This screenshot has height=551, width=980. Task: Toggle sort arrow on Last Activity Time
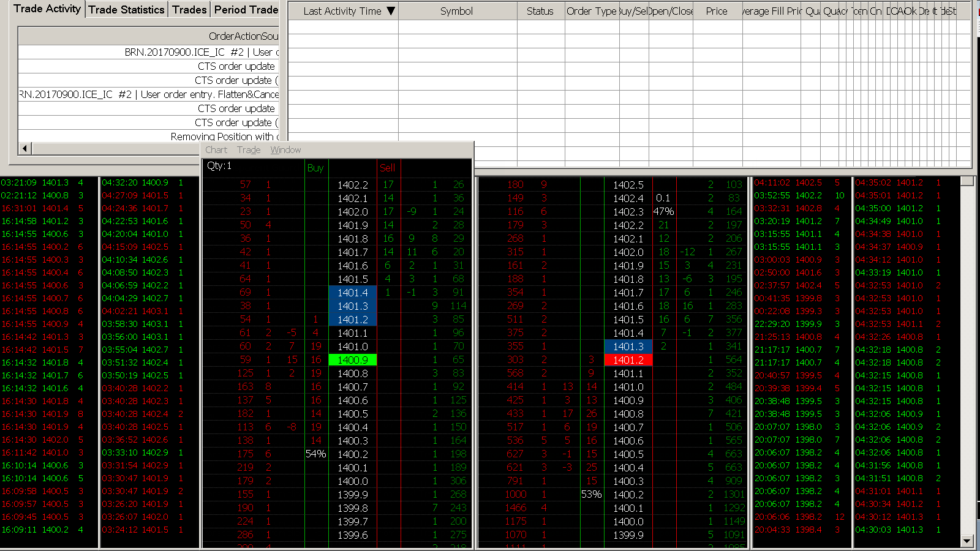391,10
